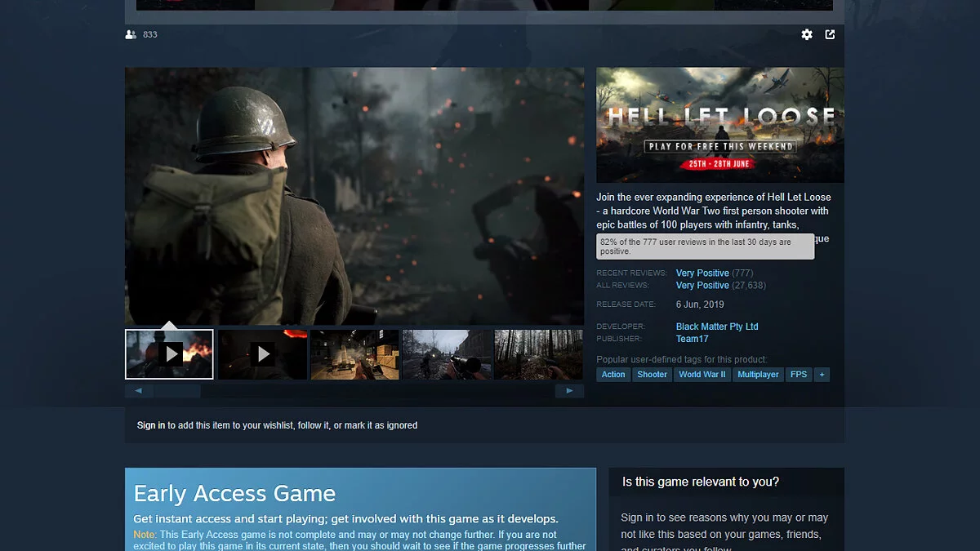This screenshot has width=980, height=551.
Task: Click the Sign in link
Action: [x=151, y=425]
